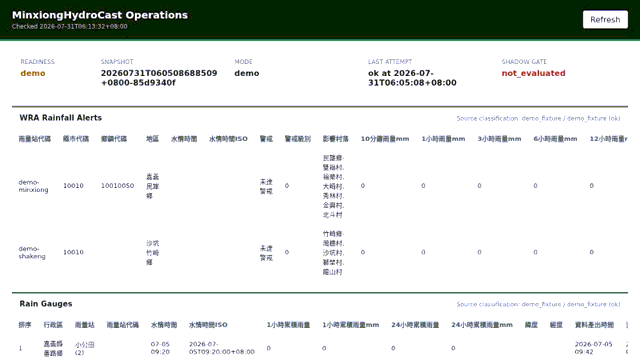Click the '6小時雨量mm' column header
Image resolution: width=640 pixels, height=360 pixels.
click(555, 139)
